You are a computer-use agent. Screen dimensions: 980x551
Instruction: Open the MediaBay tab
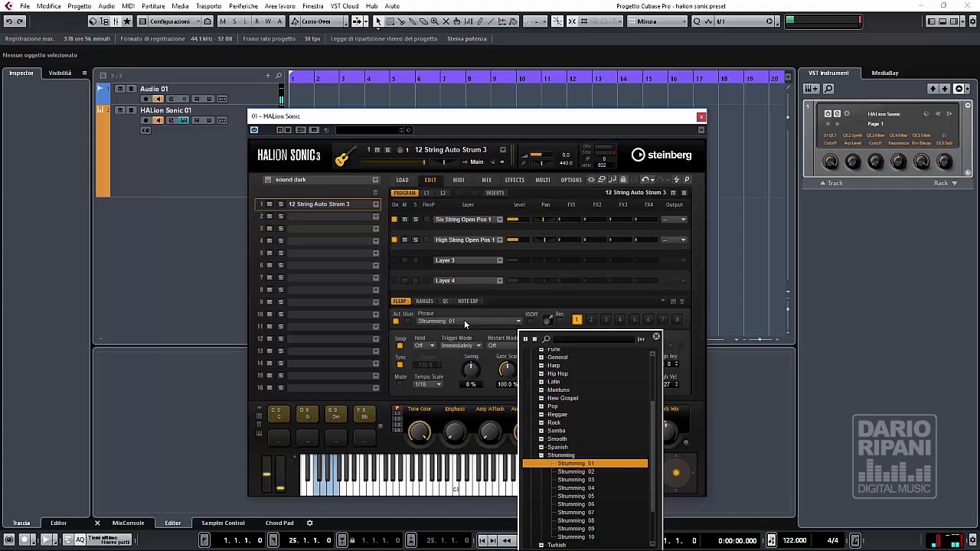pyautogui.click(x=885, y=73)
